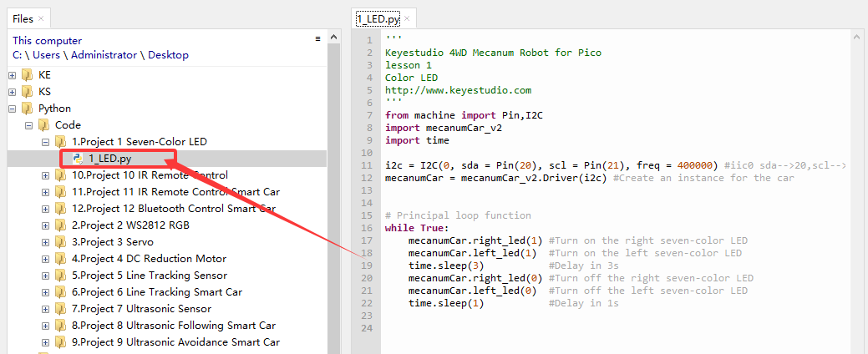Image resolution: width=868 pixels, height=354 pixels.
Task: Click the 'time.sleep(3)' statement
Action: click(447, 265)
